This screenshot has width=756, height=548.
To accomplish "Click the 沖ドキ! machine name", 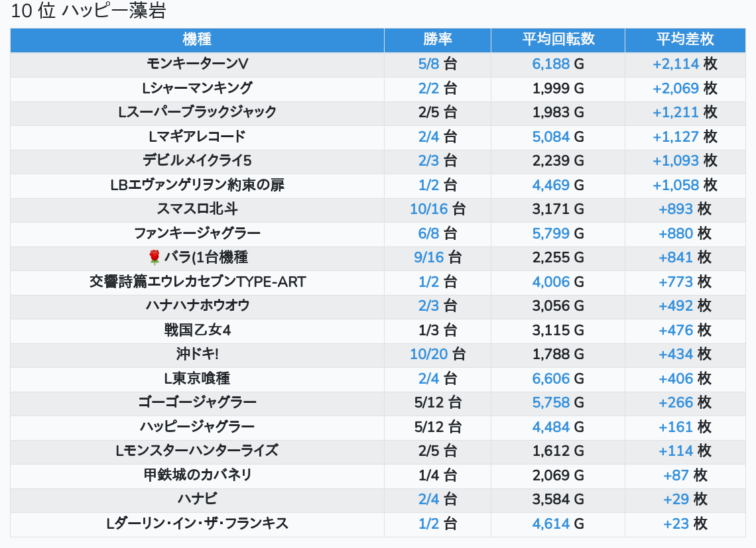I will (x=197, y=355).
